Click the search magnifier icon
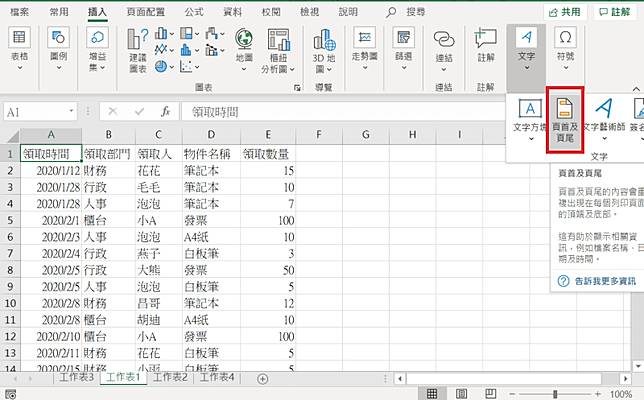Image resolution: width=644 pixels, height=400 pixels. (x=391, y=12)
